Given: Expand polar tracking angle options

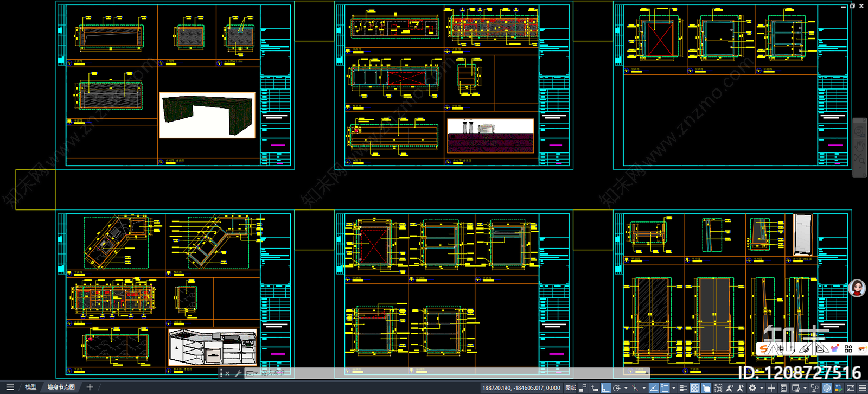Looking at the screenshot, I should pyautogui.click(x=626, y=388).
